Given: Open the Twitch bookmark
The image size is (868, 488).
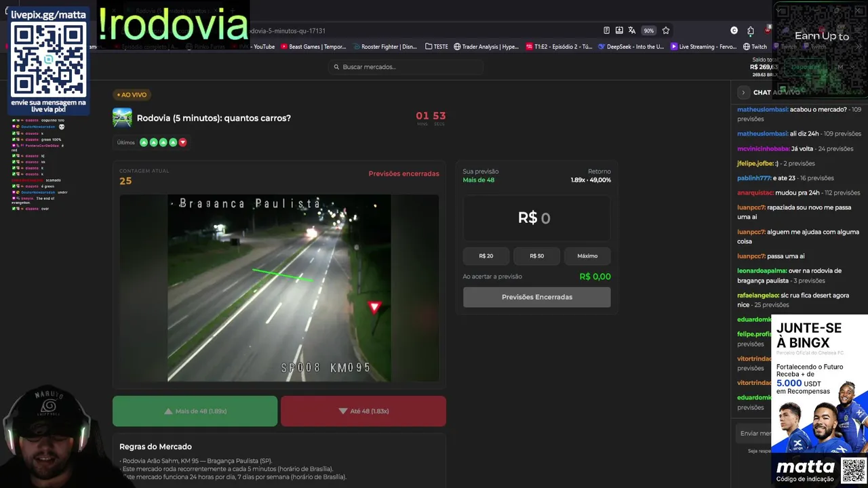Looking at the screenshot, I should click(755, 47).
